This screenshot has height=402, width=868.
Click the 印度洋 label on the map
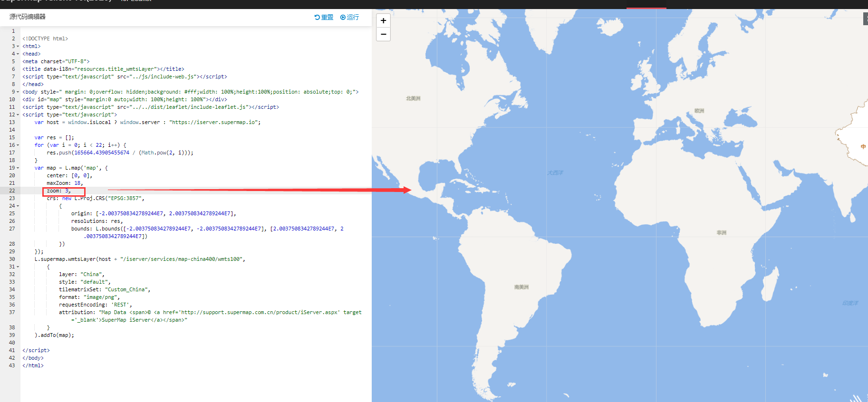850,303
